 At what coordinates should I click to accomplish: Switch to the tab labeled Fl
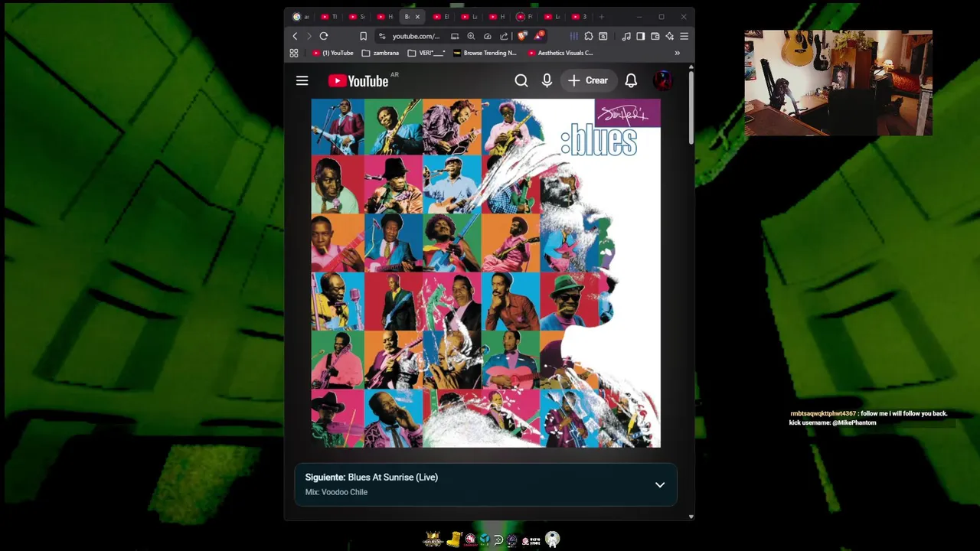pos(525,17)
